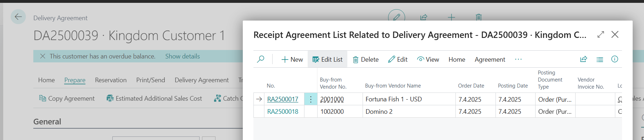The image size is (644, 140).
Task: Open the Home tab on the Delivery Agreement page
Action: coord(46,80)
